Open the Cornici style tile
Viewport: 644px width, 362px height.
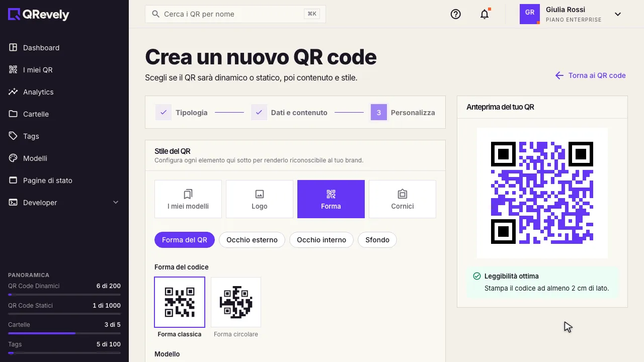(403, 199)
